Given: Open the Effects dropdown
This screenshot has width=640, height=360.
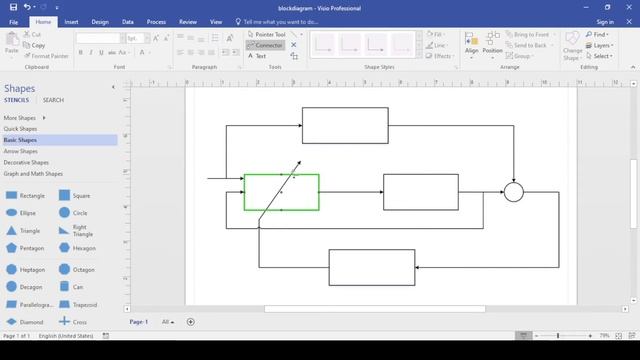Looking at the screenshot, I should (439, 56).
